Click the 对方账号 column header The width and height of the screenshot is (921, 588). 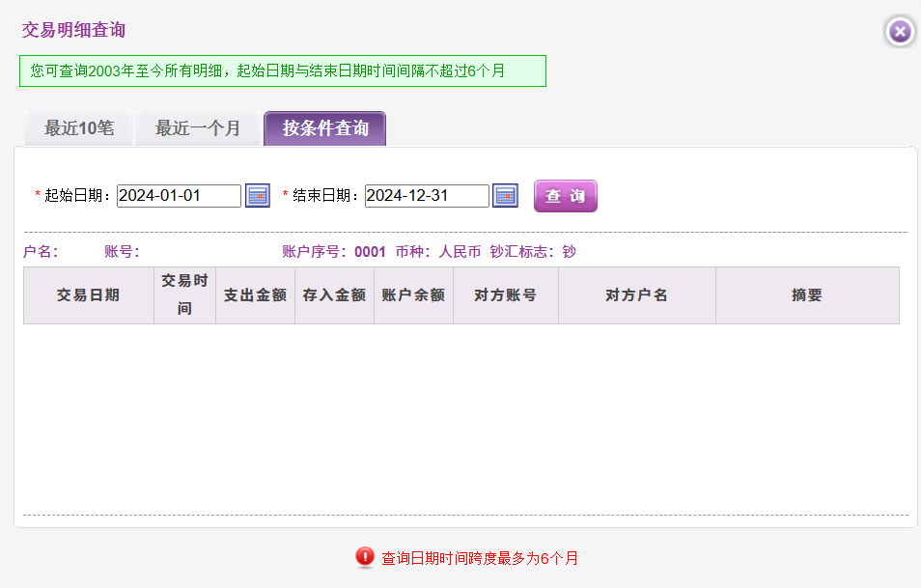505,295
